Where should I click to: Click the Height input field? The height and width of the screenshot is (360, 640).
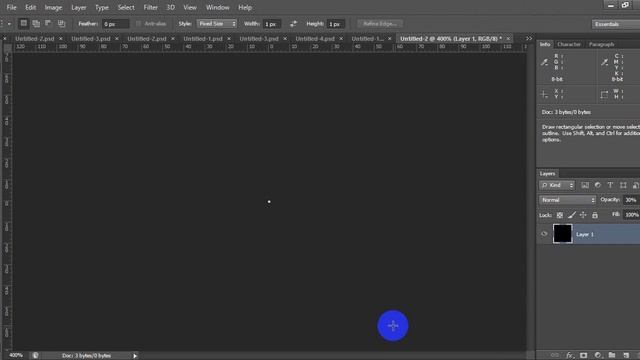336,24
